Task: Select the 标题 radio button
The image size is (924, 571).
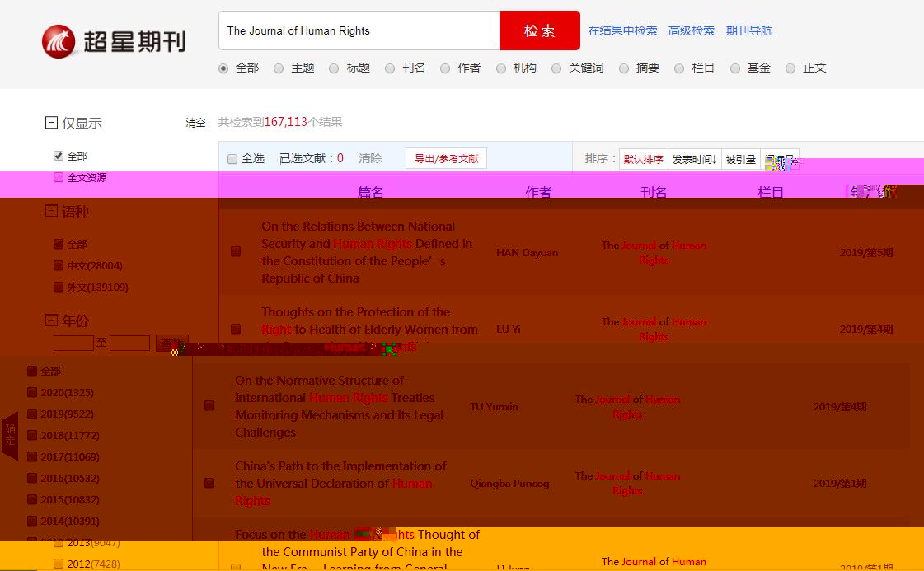Action: [x=334, y=68]
